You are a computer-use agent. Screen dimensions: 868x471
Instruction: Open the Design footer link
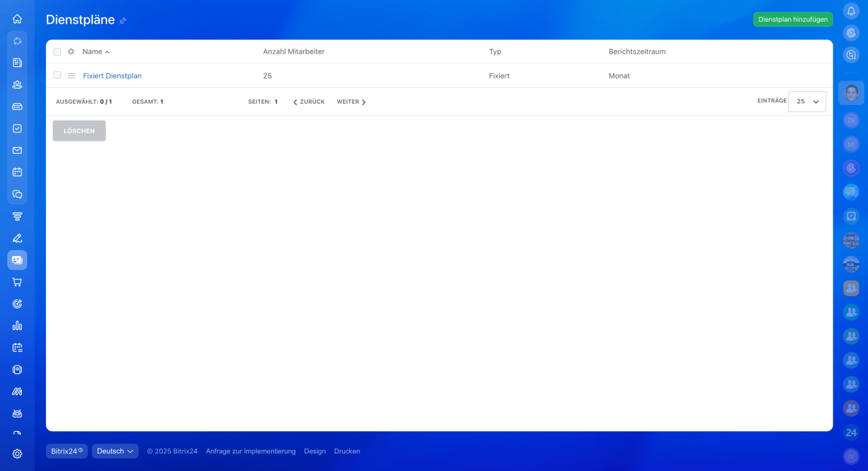315,451
